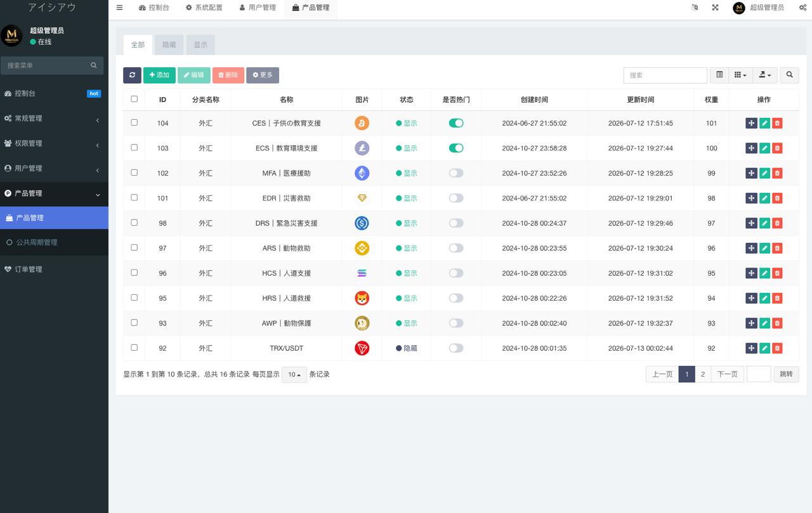Open the 更多 dropdown button

pyautogui.click(x=263, y=75)
